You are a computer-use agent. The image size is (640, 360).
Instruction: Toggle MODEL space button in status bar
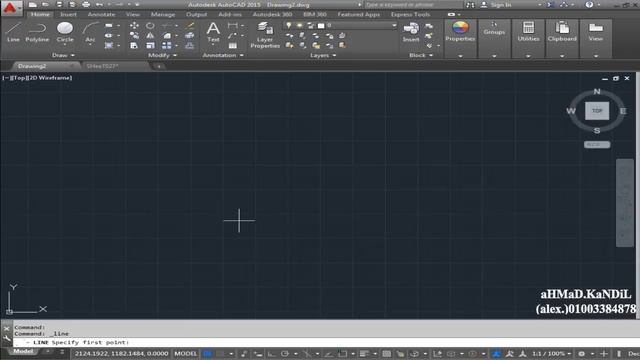tap(186, 353)
